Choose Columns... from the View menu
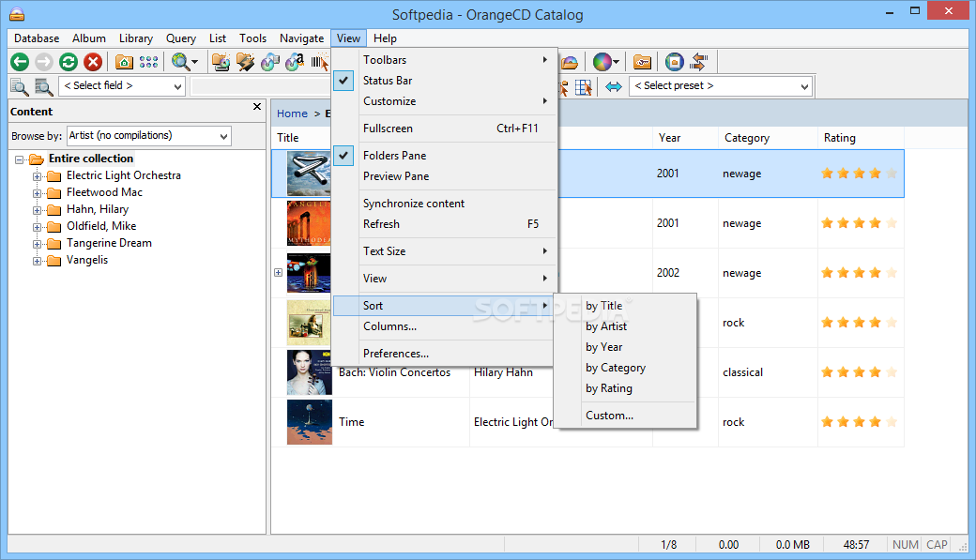The image size is (976, 560). [445, 326]
